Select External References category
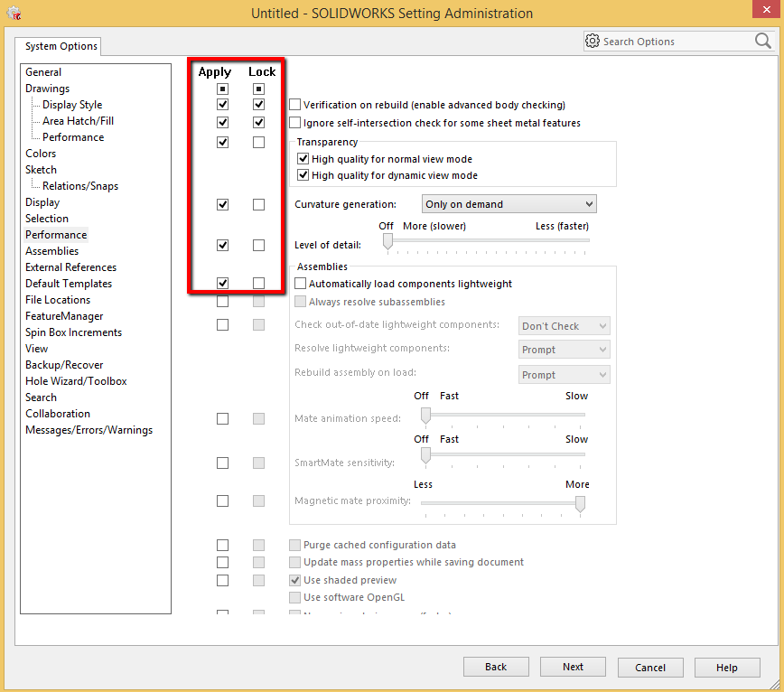Image resolution: width=784 pixels, height=692 pixels. click(x=70, y=267)
